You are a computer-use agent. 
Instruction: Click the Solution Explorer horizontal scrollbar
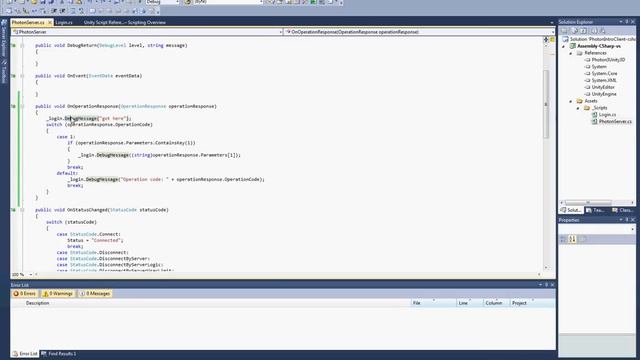[x=588, y=202]
